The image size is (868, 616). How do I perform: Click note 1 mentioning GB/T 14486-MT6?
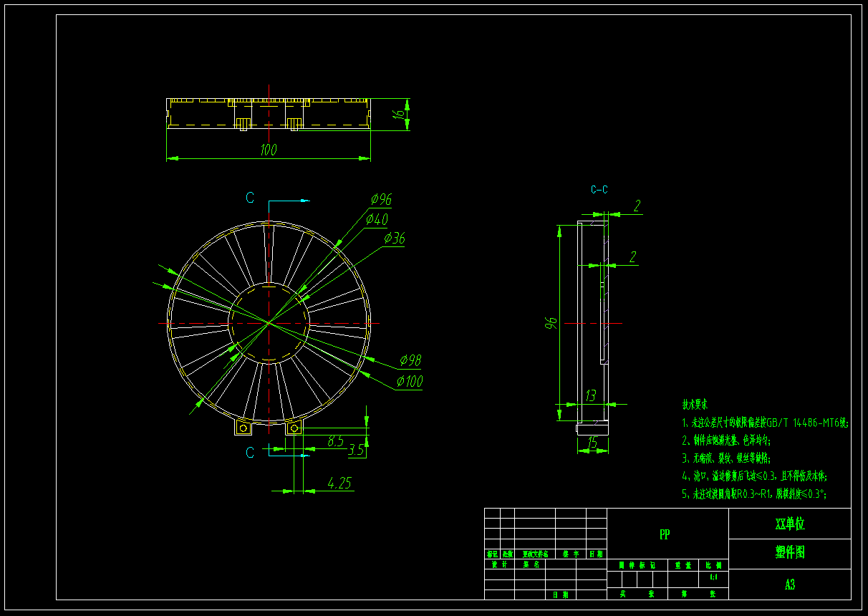(766, 423)
